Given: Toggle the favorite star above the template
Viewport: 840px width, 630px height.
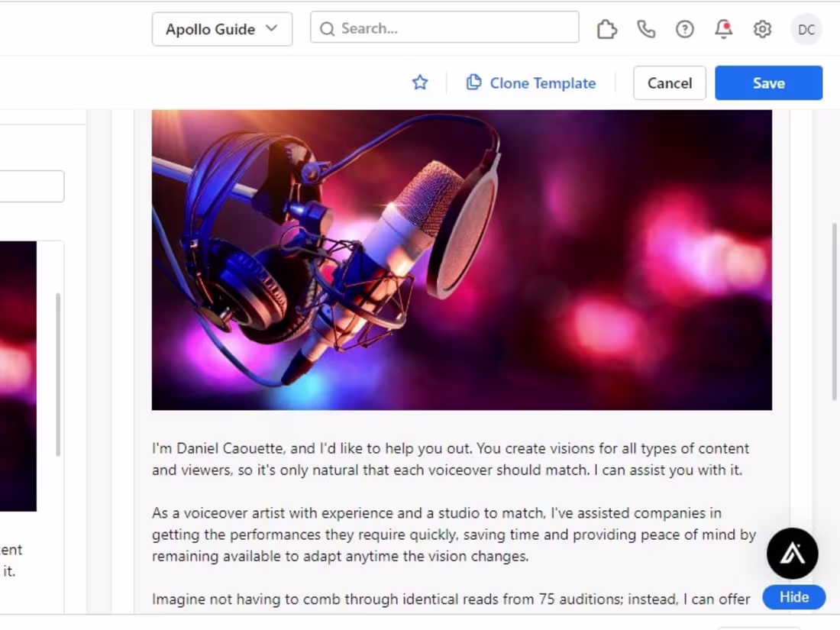Looking at the screenshot, I should 420,82.
